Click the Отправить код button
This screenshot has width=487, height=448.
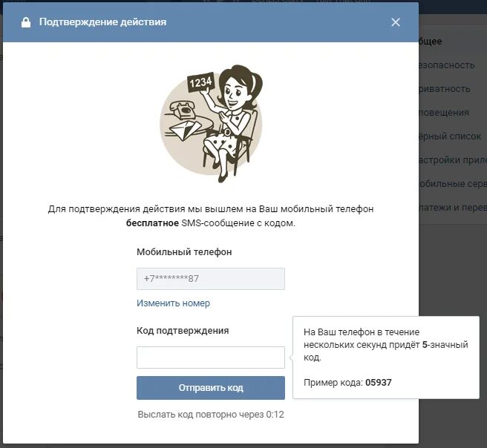(x=211, y=388)
